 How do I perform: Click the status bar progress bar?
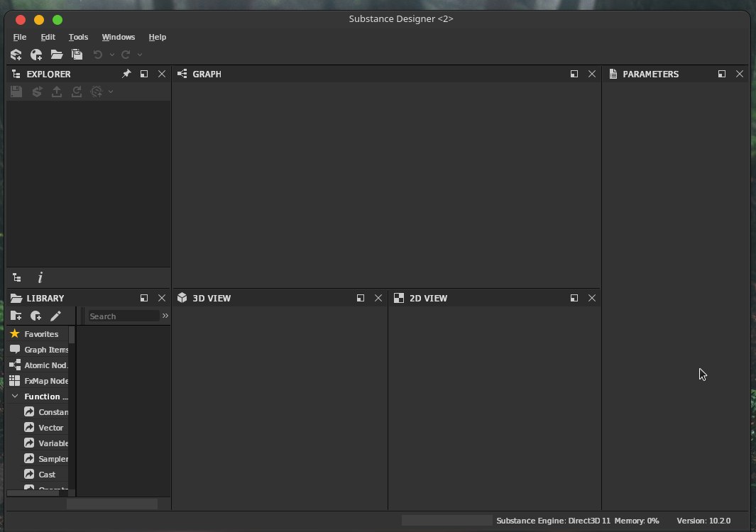(x=447, y=521)
